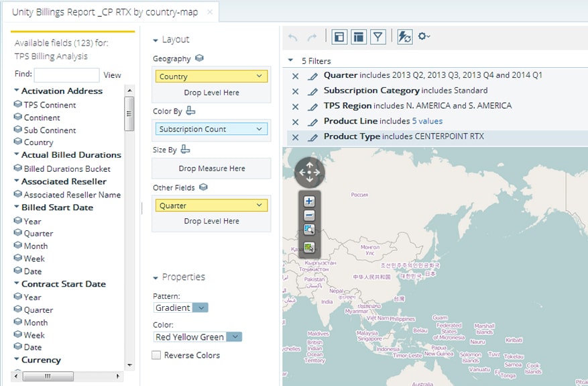588x386 pixels.
Task: Click the Color By measure icon
Action: (x=190, y=111)
